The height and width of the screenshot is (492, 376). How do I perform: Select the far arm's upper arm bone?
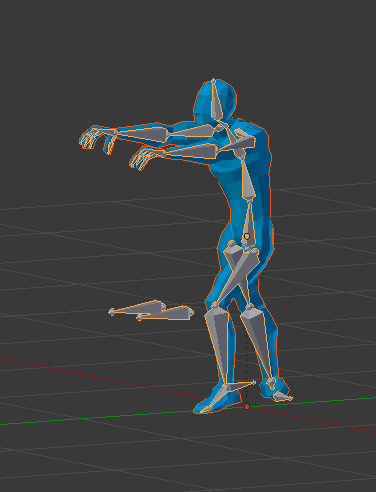click(192, 131)
